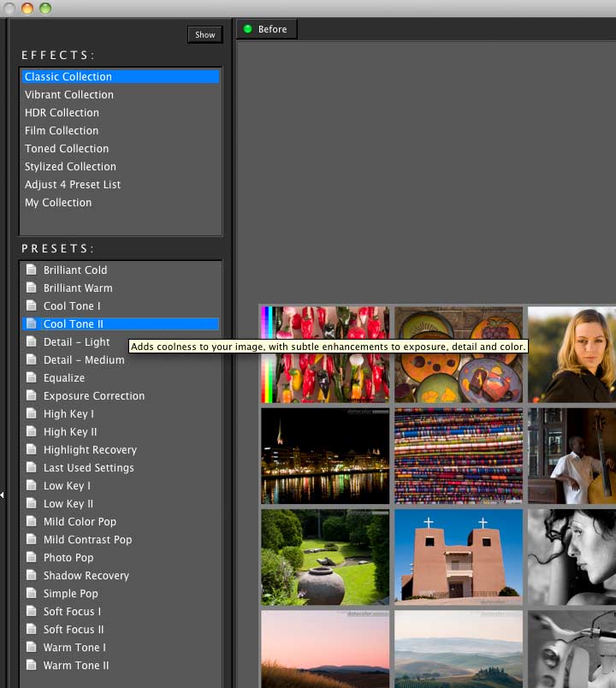This screenshot has width=616, height=688.
Task: Apply the Shadow Recovery preset
Action: click(121, 575)
